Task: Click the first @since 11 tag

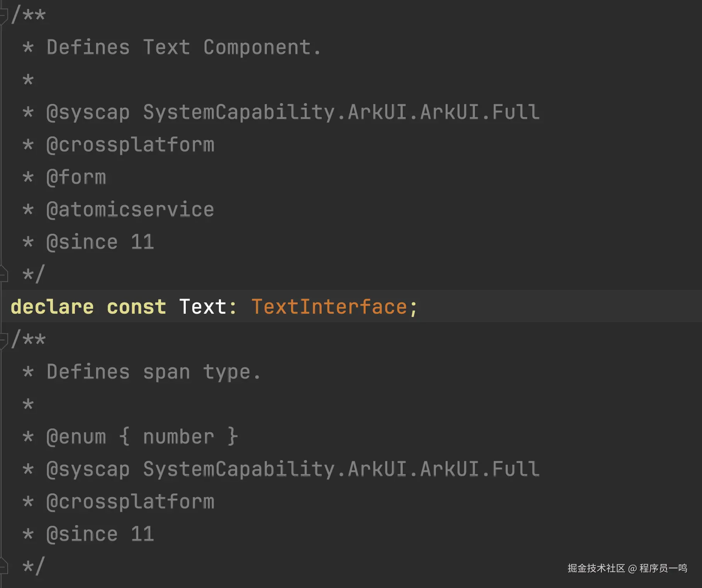Action: (100, 243)
